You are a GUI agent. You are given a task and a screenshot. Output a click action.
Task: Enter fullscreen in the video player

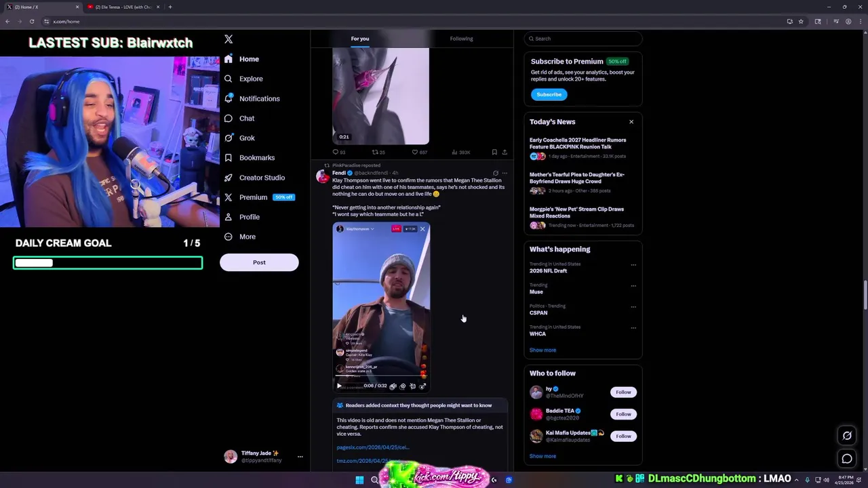422,386
